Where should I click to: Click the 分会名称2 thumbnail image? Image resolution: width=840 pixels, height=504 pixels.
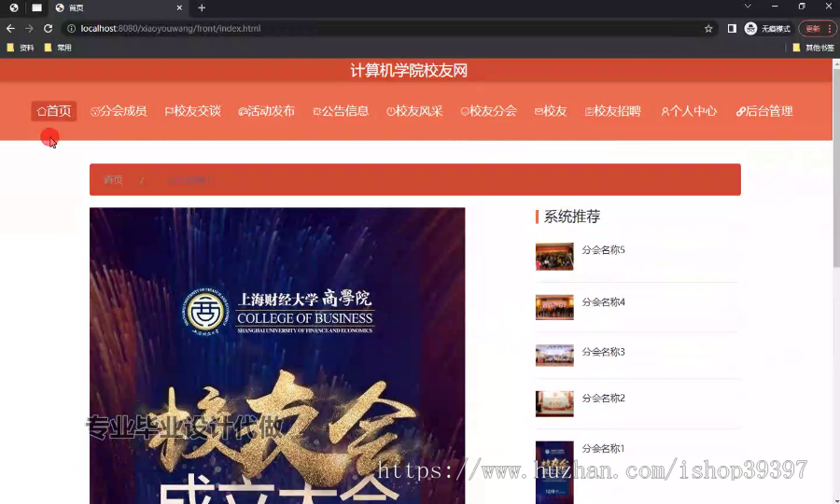(x=554, y=403)
